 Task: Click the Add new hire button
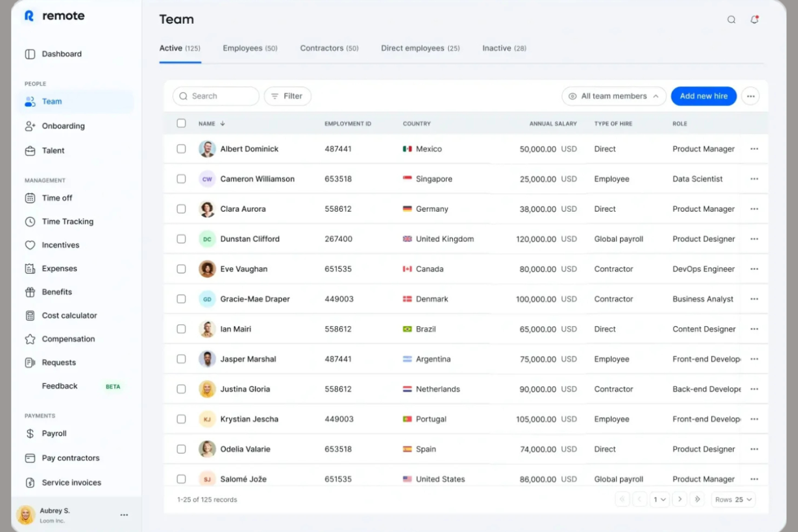pyautogui.click(x=704, y=96)
